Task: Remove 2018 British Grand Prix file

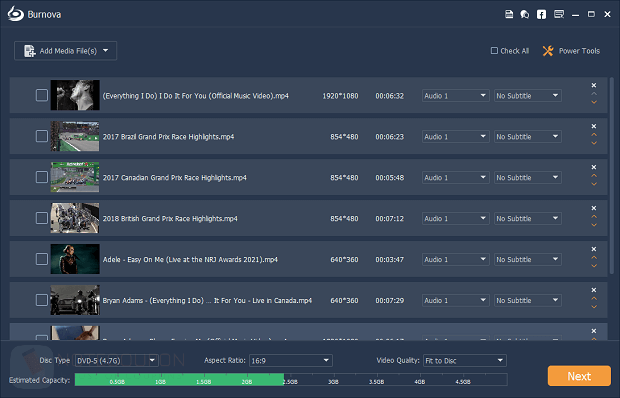Action: [594, 208]
